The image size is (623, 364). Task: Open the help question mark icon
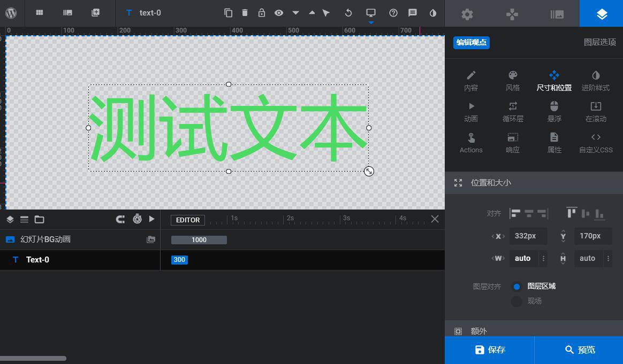pyautogui.click(x=393, y=13)
